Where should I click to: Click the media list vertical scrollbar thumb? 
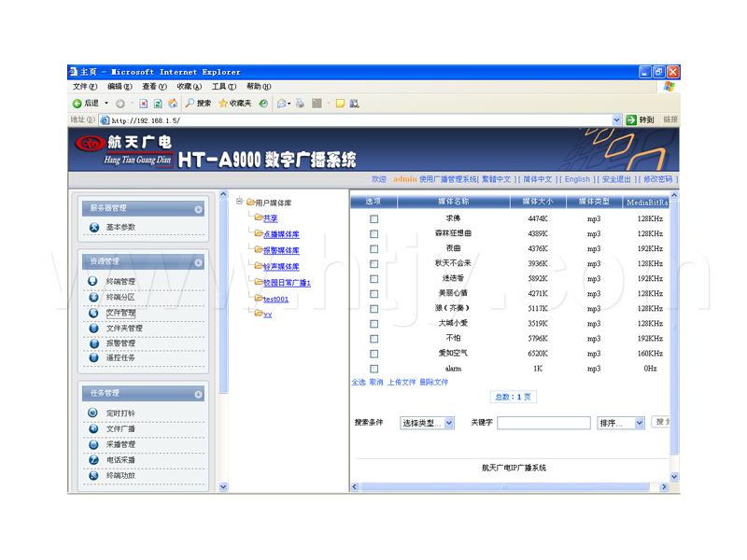pos(674,328)
